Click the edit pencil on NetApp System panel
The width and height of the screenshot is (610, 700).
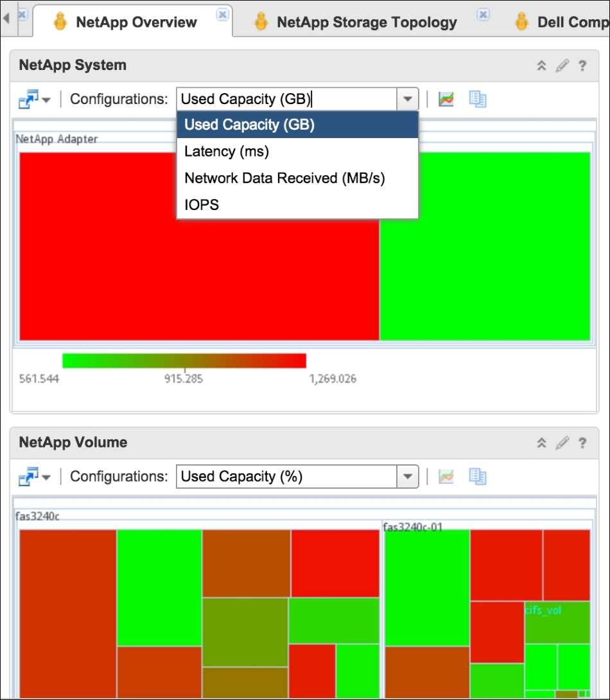tap(561, 65)
